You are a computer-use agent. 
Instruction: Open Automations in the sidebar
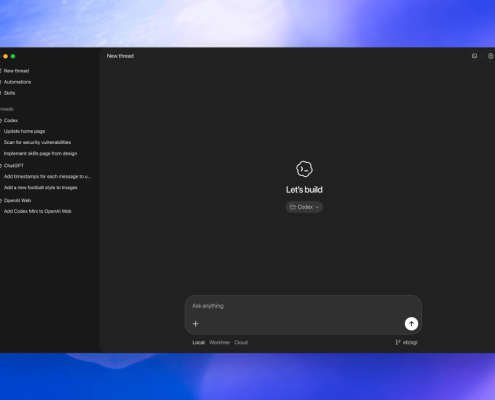tap(17, 82)
